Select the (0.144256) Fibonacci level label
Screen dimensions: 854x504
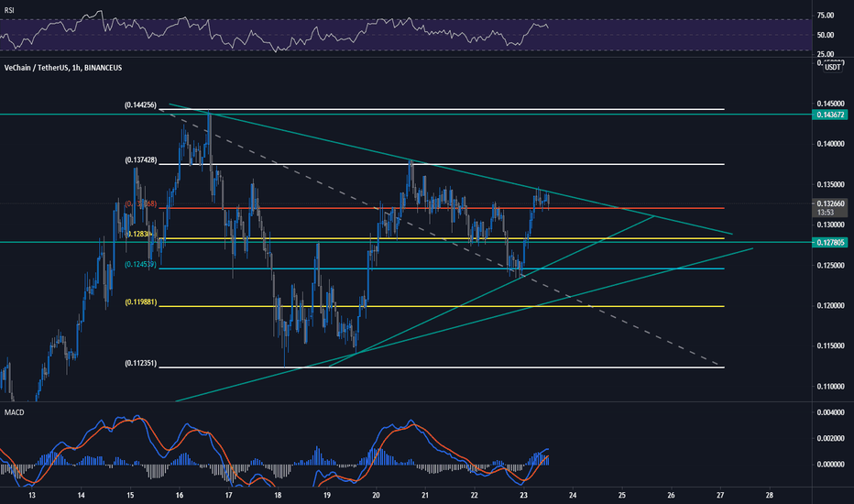[x=140, y=105]
